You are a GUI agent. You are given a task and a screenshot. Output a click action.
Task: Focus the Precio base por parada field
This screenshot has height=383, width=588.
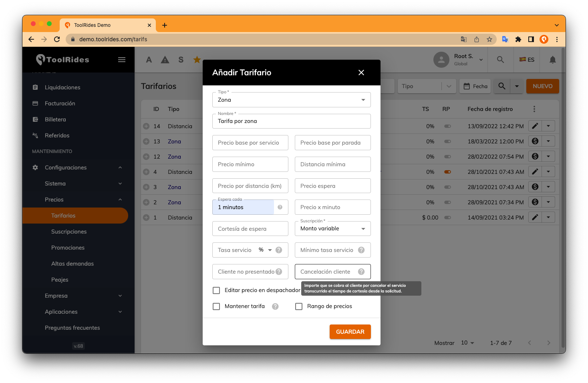332,143
